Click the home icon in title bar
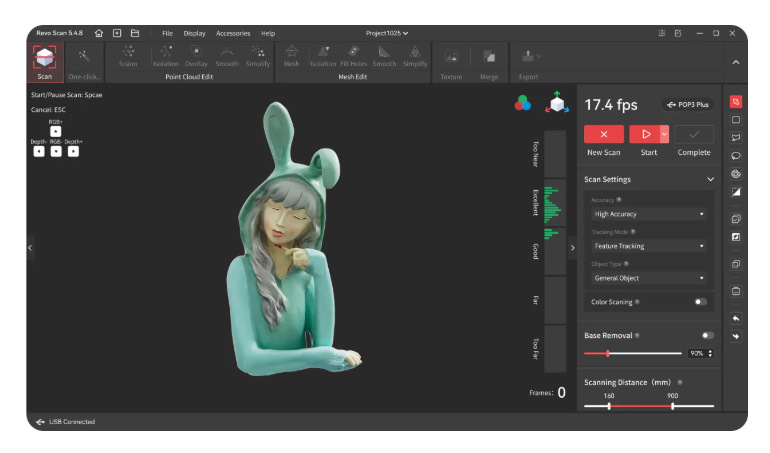Image resolution: width=770 pixels, height=453 pixels. tap(99, 33)
